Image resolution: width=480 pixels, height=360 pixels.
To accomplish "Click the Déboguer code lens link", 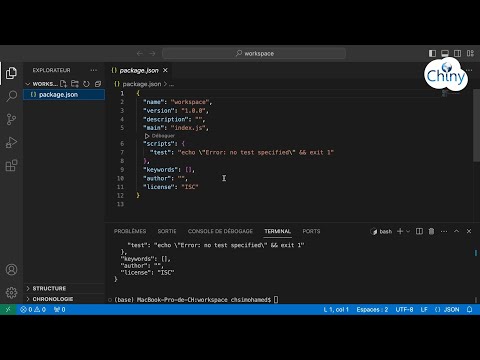I will point(160,136).
